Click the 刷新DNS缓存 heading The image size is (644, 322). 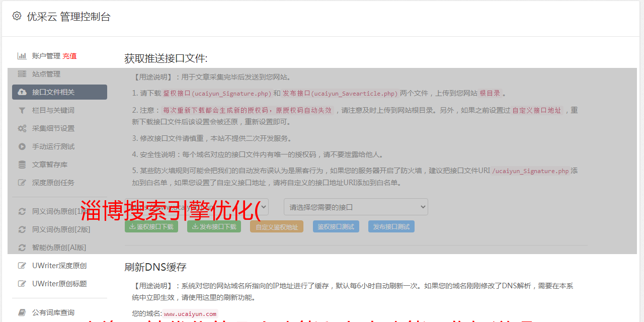[x=155, y=267]
